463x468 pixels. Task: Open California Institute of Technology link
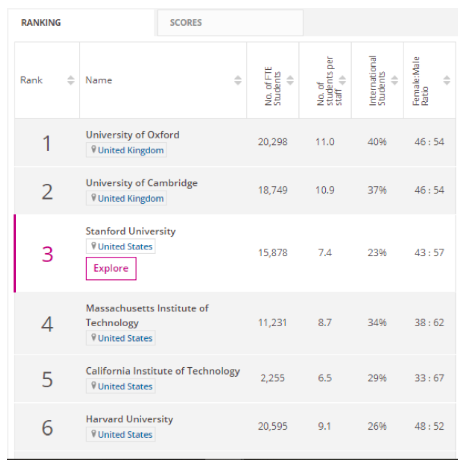[163, 371]
